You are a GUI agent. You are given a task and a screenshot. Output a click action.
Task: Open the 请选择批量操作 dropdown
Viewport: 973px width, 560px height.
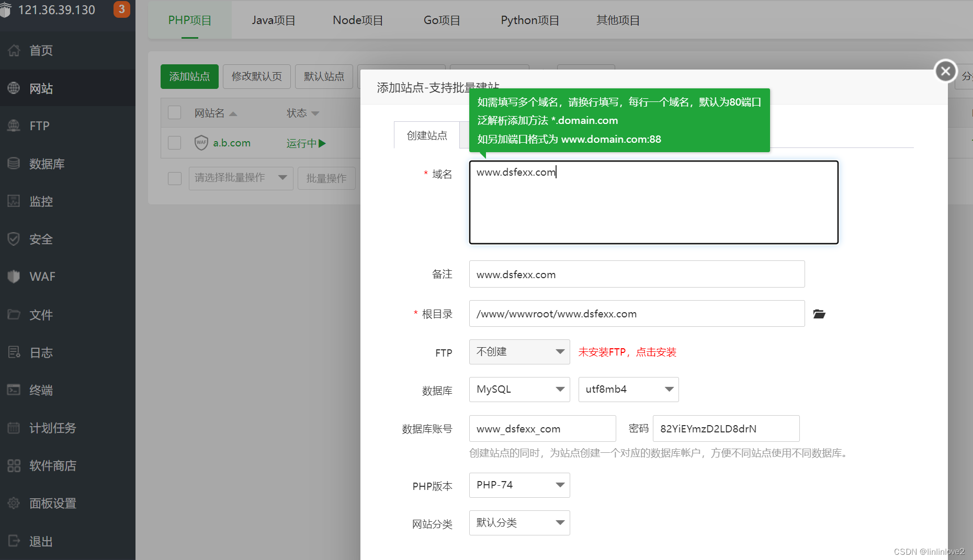pyautogui.click(x=241, y=178)
